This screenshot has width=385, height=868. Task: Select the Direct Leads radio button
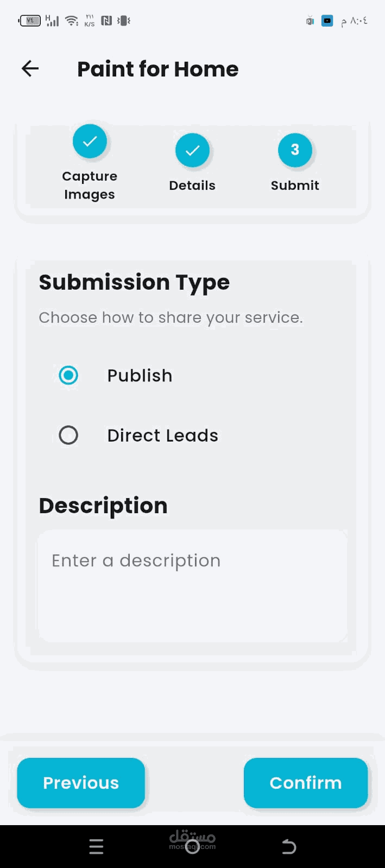[68, 435]
